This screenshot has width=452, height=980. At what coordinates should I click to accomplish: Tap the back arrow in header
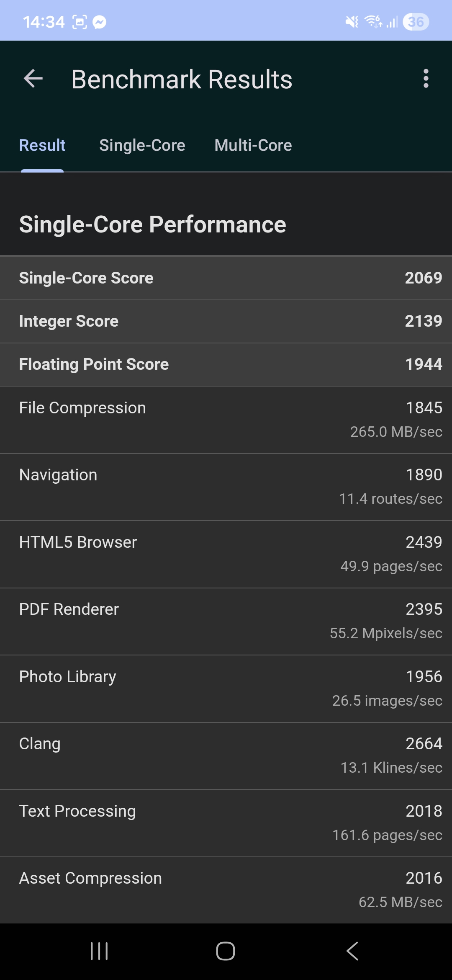(33, 79)
